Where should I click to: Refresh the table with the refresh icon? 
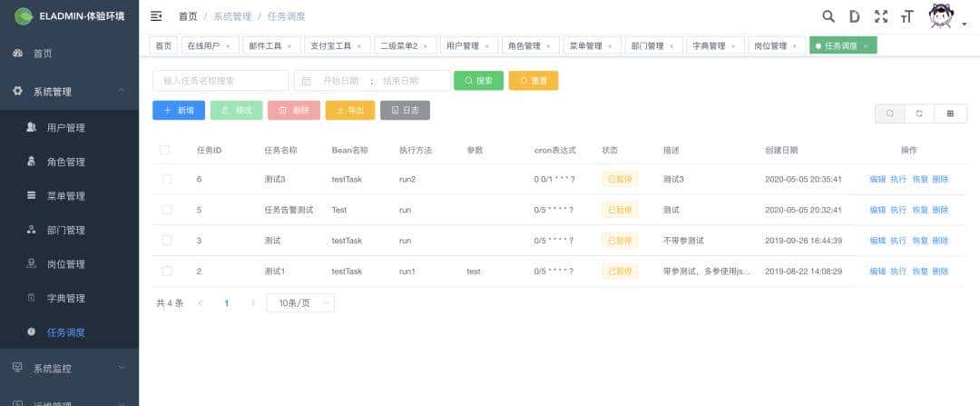pyautogui.click(x=919, y=114)
